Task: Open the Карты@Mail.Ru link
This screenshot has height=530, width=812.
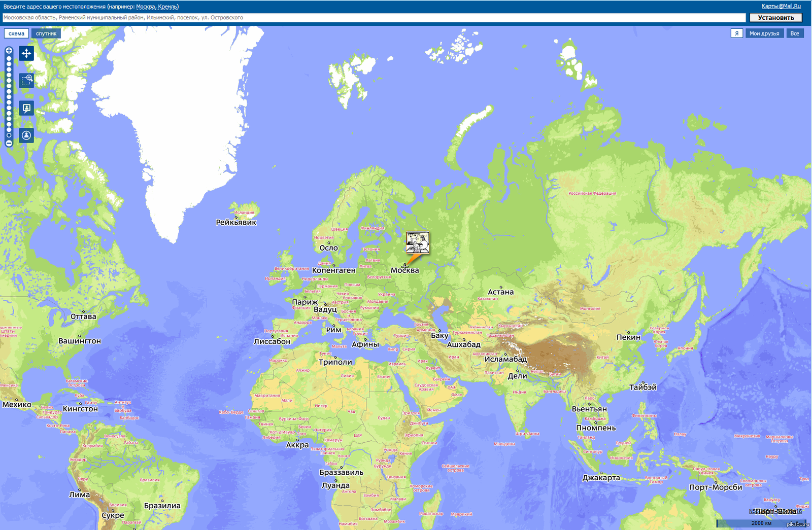Action: tap(781, 6)
